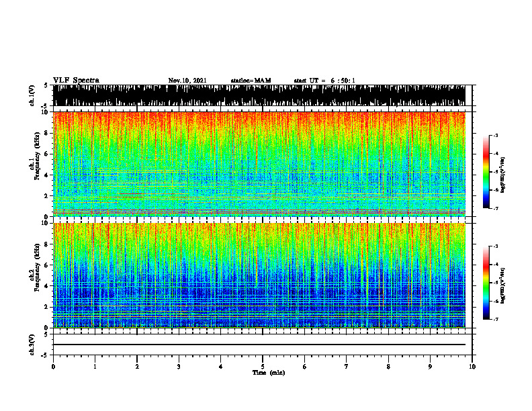Click the time axis tick label "0"
Image resolution: width=532 pixels, height=411 pixels.
[x=53, y=367]
